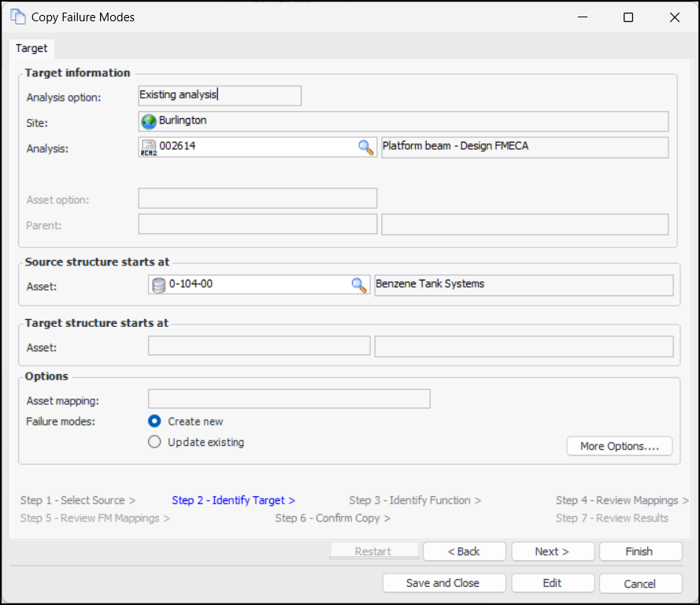This screenshot has width=700, height=605.
Task: Click the Cancel button
Action: pos(639,583)
